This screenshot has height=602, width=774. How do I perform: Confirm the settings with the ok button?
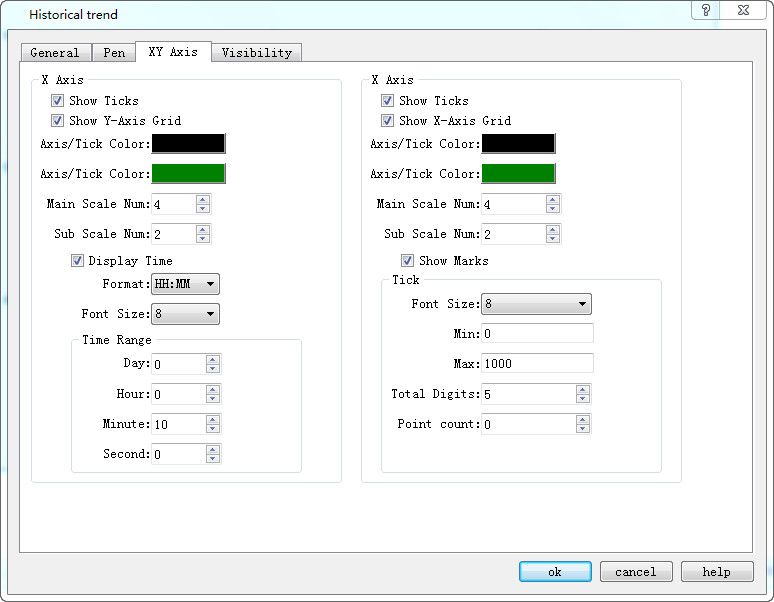pyautogui.click(x=555, y=571)
